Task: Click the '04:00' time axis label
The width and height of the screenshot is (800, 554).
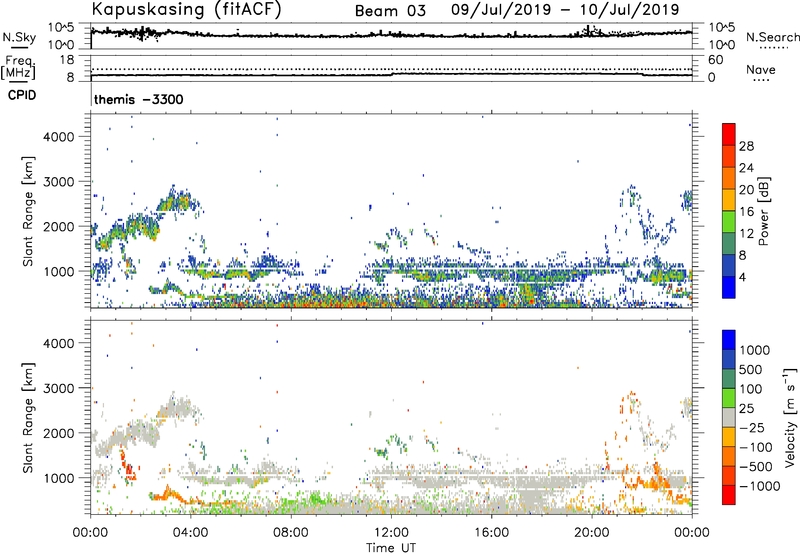Action: click(x=190, y=533)
